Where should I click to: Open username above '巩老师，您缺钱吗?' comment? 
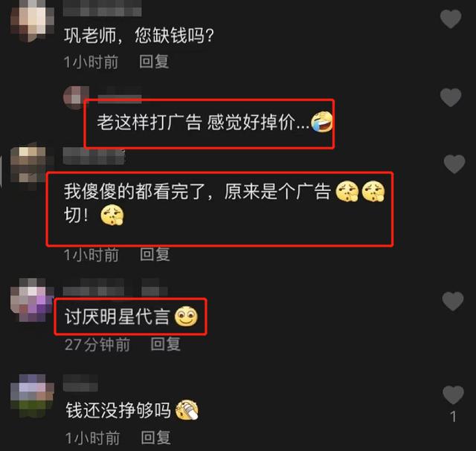[102, 8]
